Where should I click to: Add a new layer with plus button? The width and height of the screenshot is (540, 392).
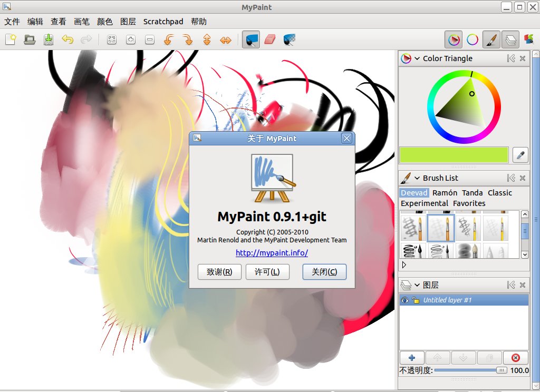(x=411, y=358)
